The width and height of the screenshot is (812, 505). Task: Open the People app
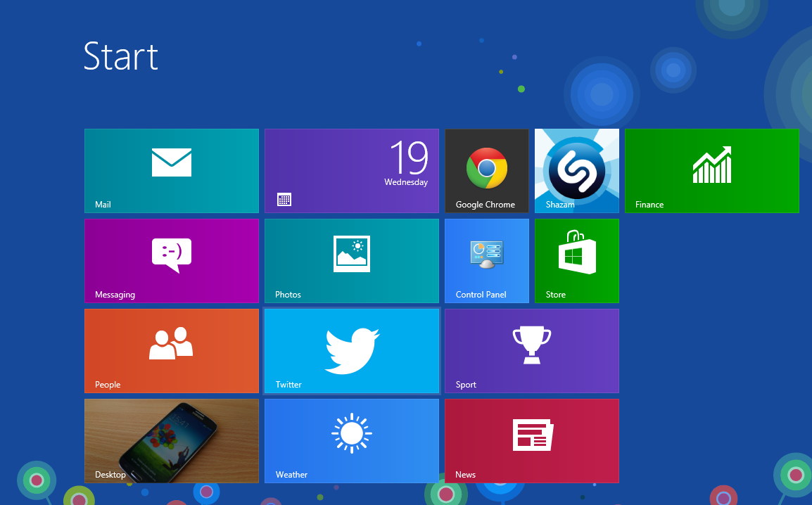tap(171, 351)
